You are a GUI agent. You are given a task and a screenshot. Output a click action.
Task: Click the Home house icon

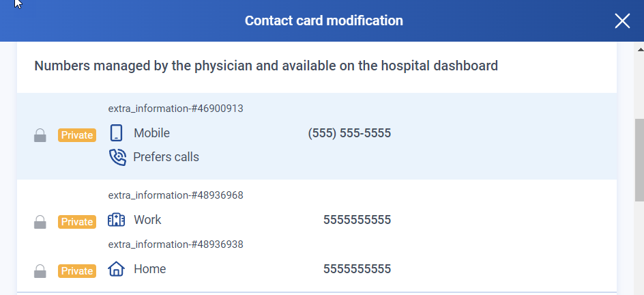[x=116, y=269]
